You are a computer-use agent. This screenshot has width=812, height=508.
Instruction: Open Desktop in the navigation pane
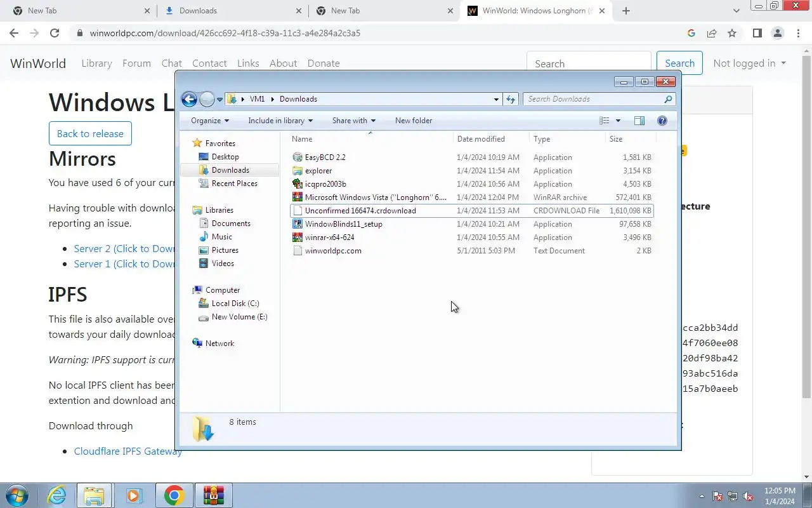coord(225,157)
